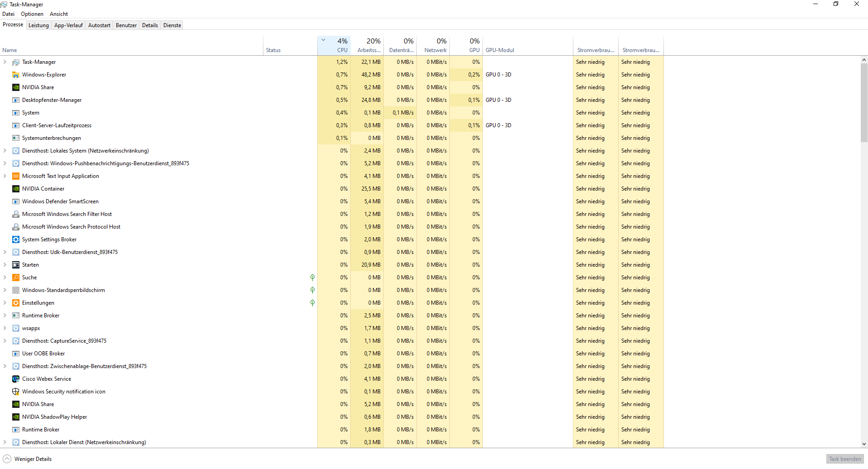Expand the Suche process group
The width and height of the screenshot is (868, 469).
5,278
